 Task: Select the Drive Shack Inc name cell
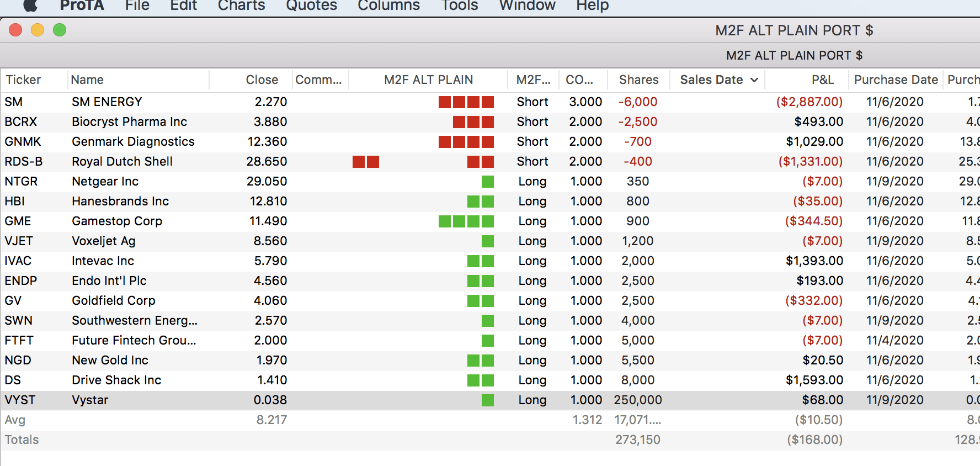pos(116,380)
